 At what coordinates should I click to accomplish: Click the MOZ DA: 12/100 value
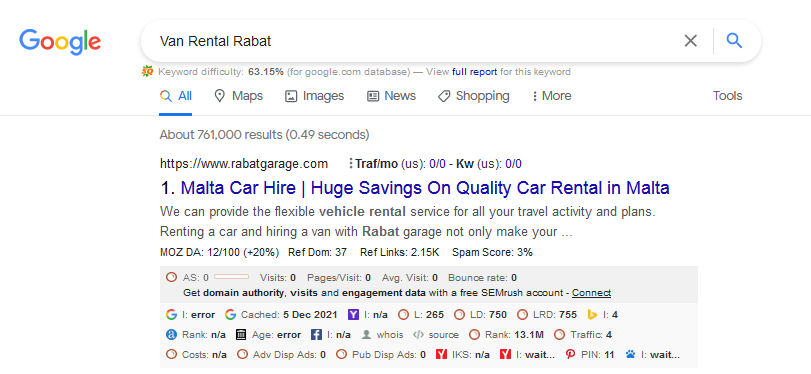(x=220, y=252)
